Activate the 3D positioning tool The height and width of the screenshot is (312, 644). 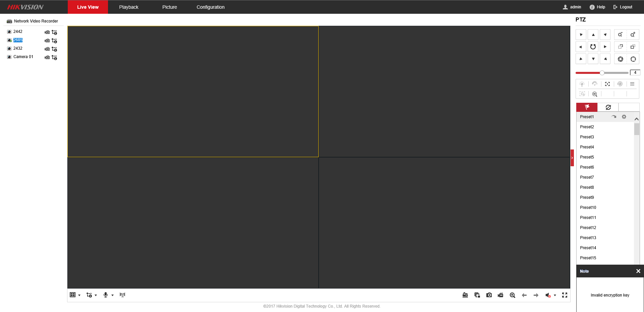pyautogui.click(x=594, y=94)
